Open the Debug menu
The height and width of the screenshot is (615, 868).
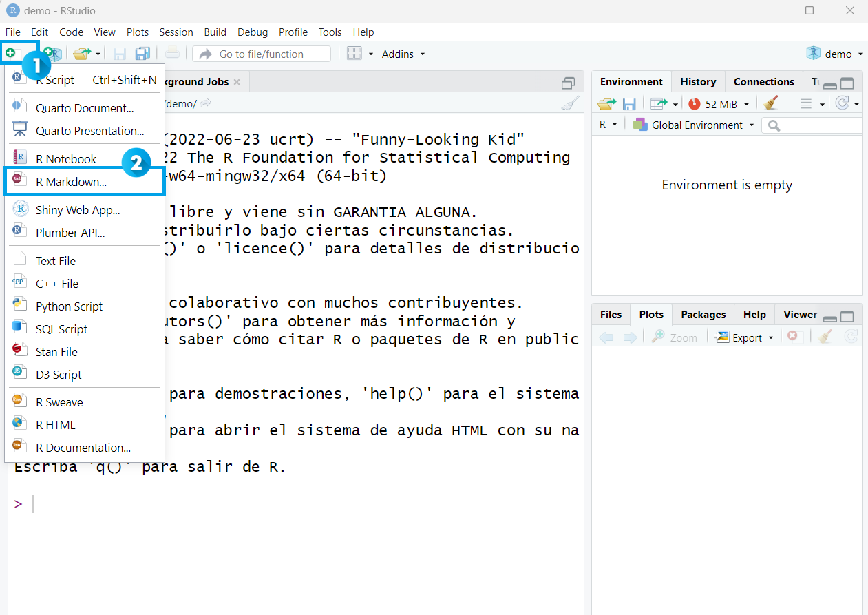click(x=253, y=32)
